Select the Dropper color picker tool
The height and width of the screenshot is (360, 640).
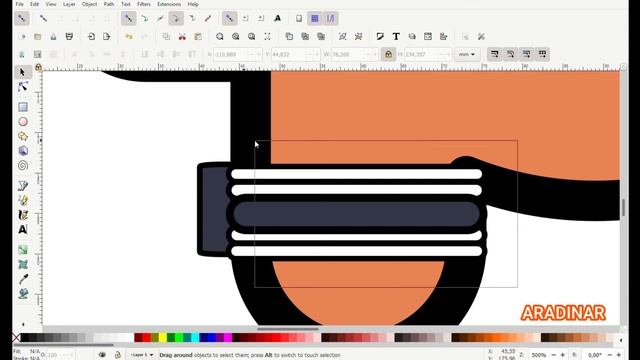click(x=23, y=279)
